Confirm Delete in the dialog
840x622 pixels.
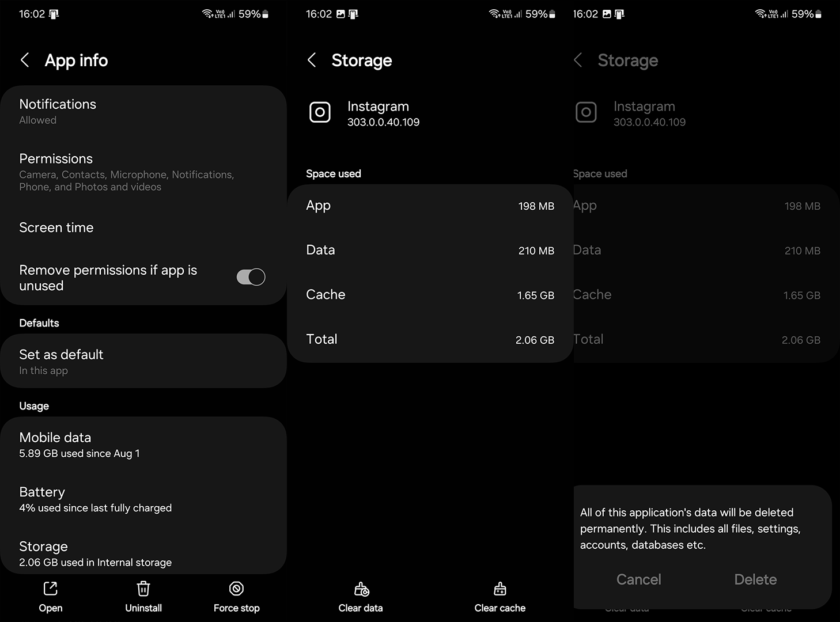[755, 579]
